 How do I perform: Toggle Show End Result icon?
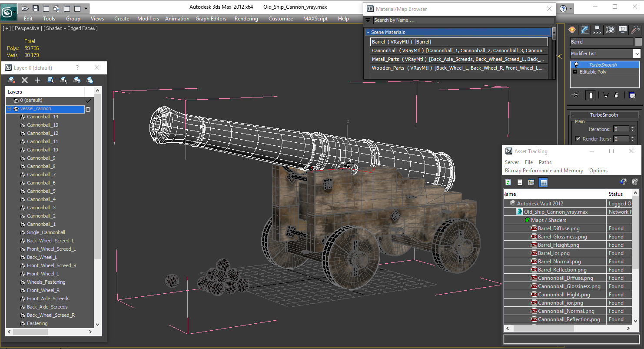[591, 95]
